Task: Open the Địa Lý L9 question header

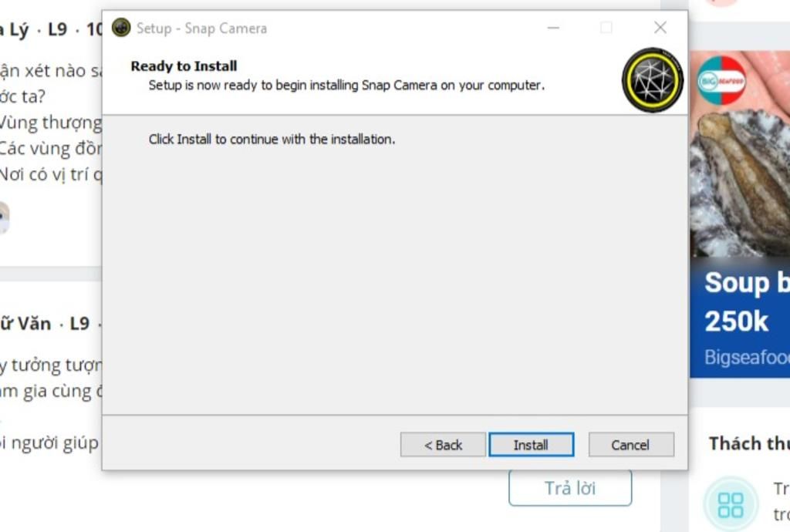Action: pyautogui.click(x=50, y=29)
